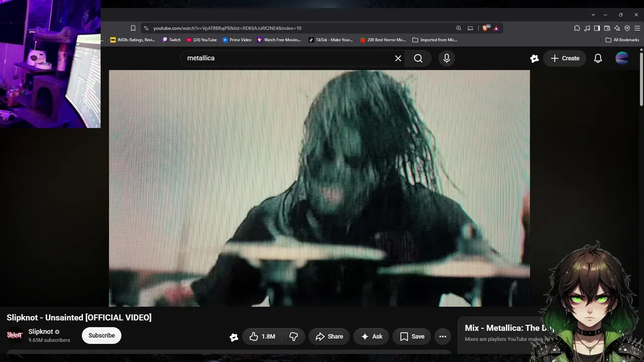The height and width of the screenshot is (362, 644).
Task: Clear the YouTube search text
Action: pyautogui.click(x=398, y=58)
